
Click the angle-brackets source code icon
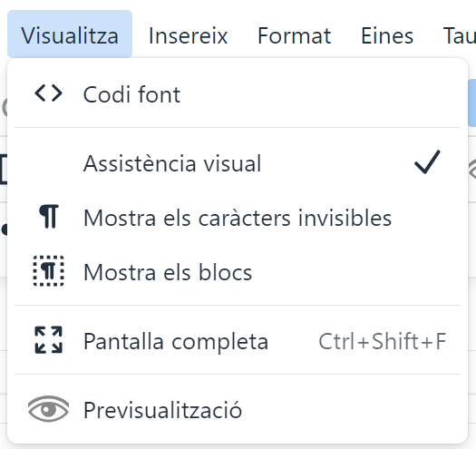pyautogui.click(x=49, y=93)
